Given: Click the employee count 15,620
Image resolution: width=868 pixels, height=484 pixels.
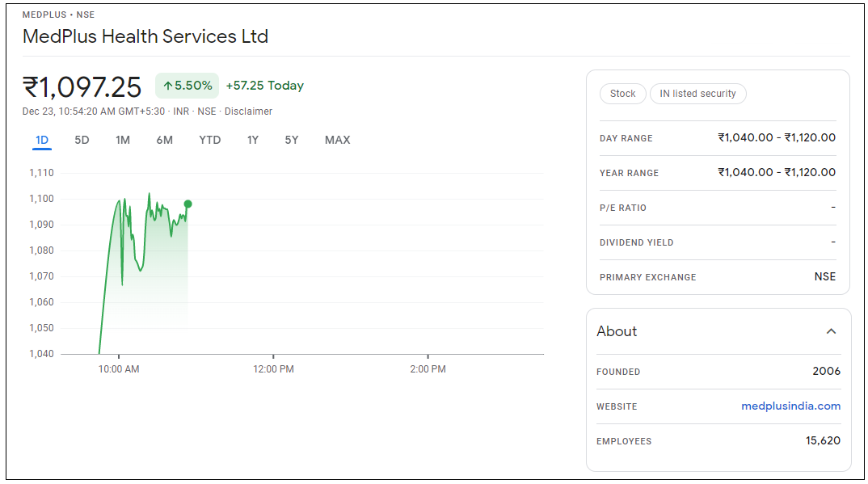Looking at the screenshot, I should 824,441.
